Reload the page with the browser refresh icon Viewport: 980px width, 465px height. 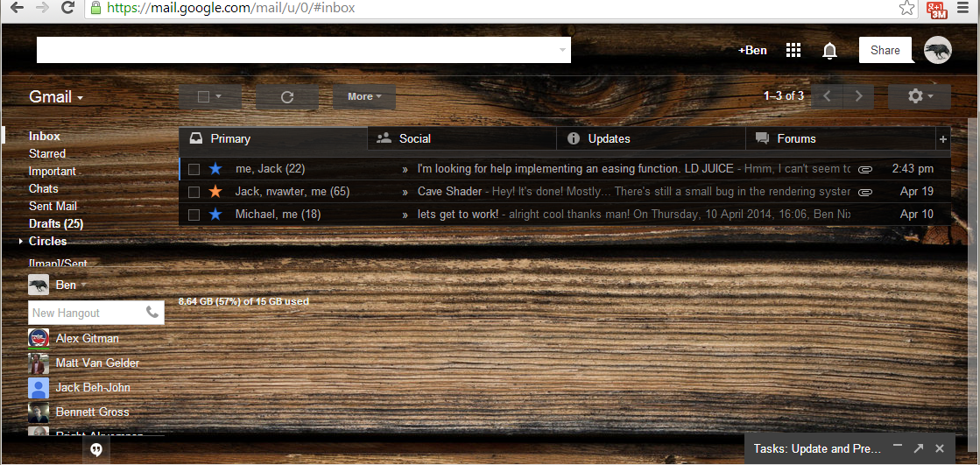click(67, 8)
